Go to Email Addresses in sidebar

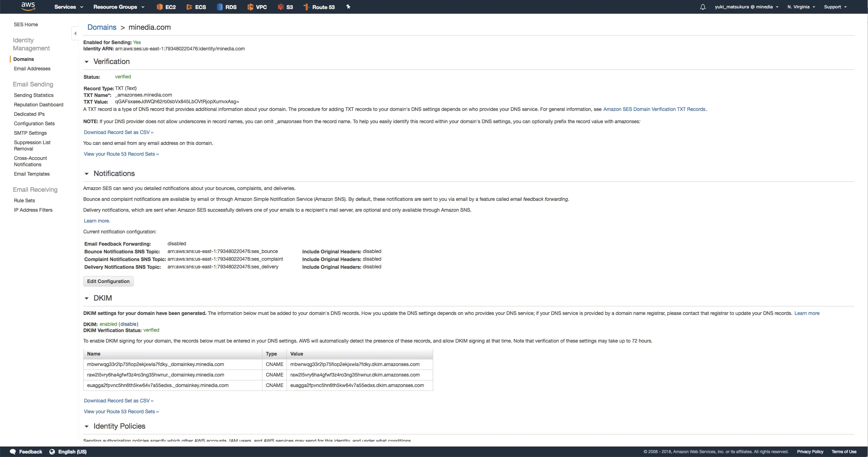tap(32, 69)
